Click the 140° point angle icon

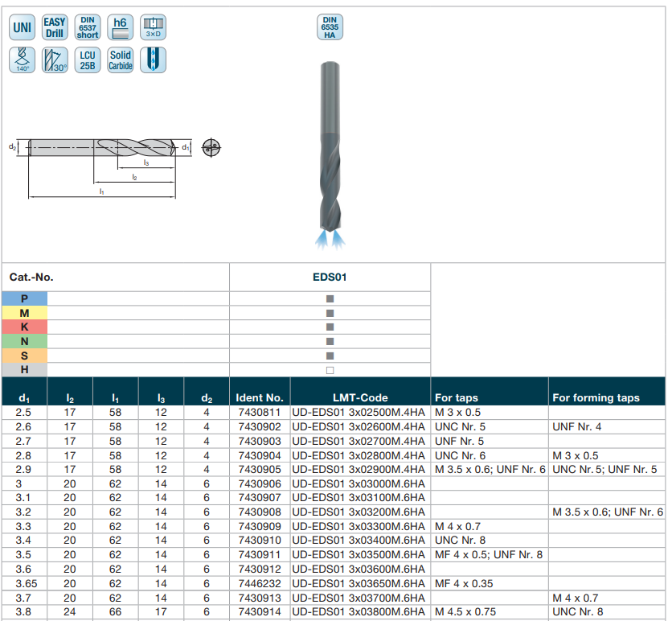(22, 60)
